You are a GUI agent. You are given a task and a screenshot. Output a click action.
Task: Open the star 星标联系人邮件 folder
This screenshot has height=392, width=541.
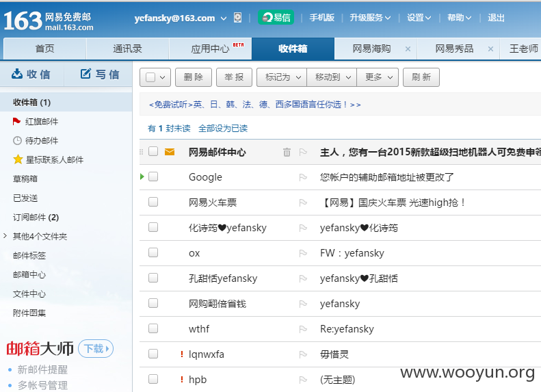(x=48, y=160)
